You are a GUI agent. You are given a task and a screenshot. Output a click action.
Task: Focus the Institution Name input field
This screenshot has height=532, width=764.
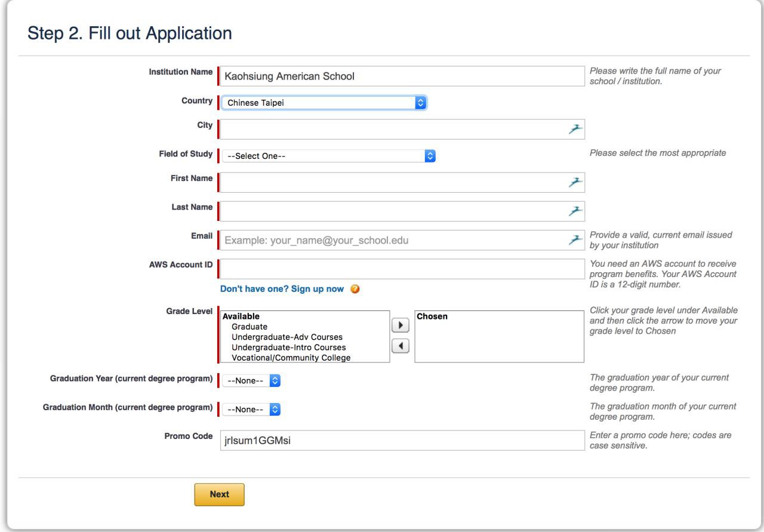click(x=402, y=76)
